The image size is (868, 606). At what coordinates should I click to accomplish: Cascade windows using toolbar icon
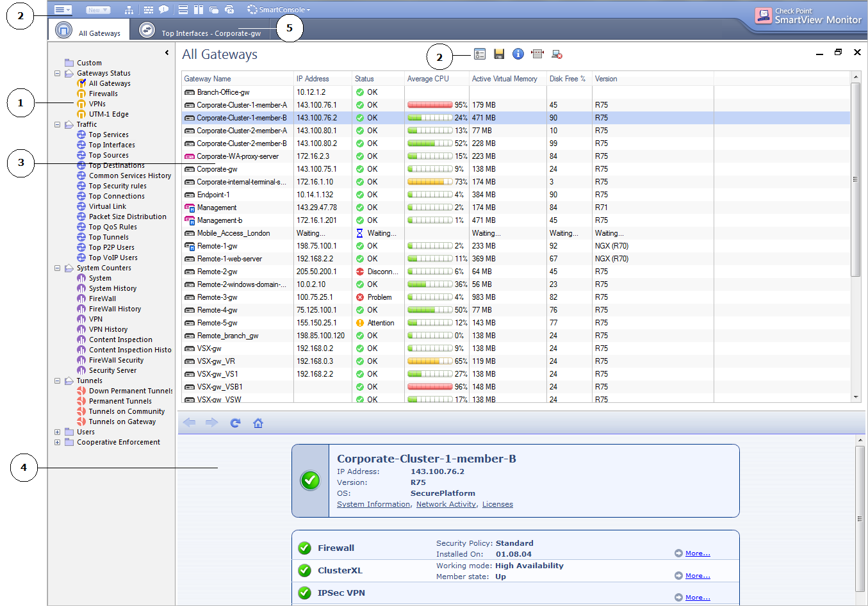[x=214, y=10]
